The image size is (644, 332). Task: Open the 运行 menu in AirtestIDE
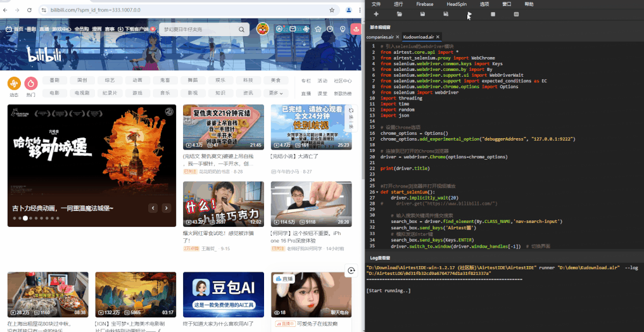coord(398,4)
